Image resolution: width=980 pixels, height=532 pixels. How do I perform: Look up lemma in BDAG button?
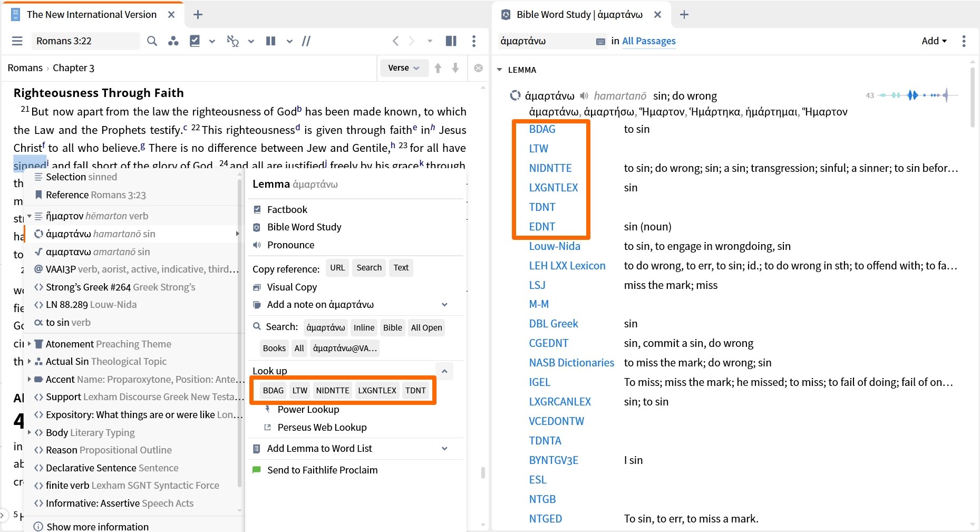point(273,390)
